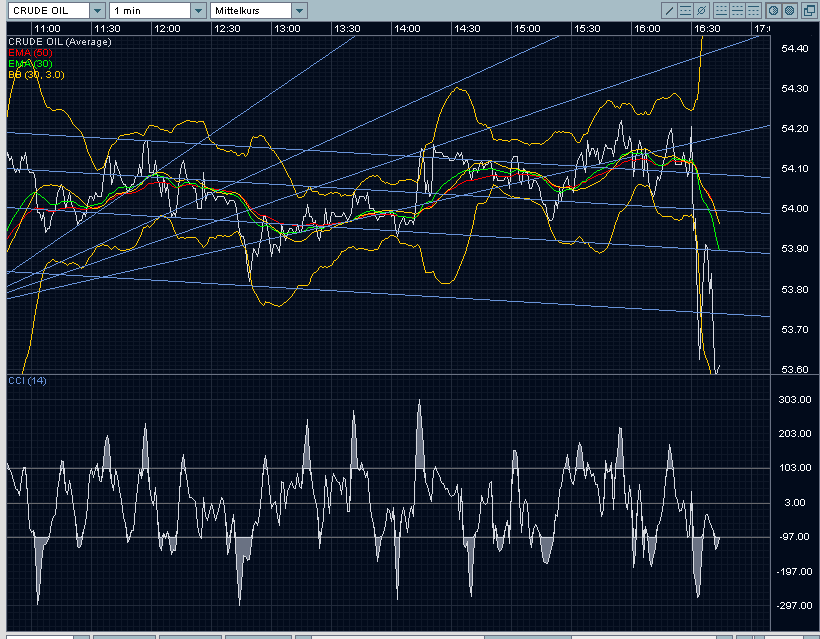The width and height of the screenshot is (820, 639).
Task: Click the 54.30 price scale value
Action: pos(794,89)
